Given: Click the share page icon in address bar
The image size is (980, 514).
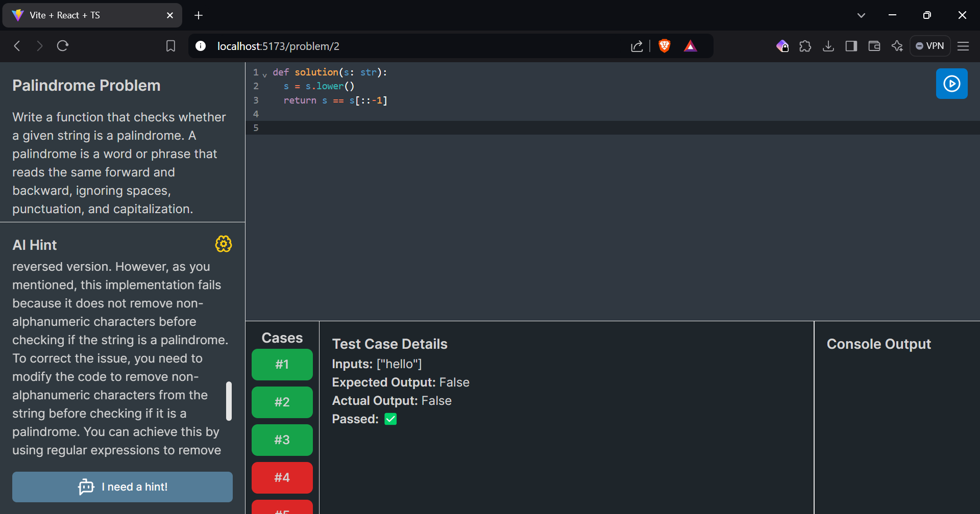Looking at the screenshot, I should click(636, 46).
